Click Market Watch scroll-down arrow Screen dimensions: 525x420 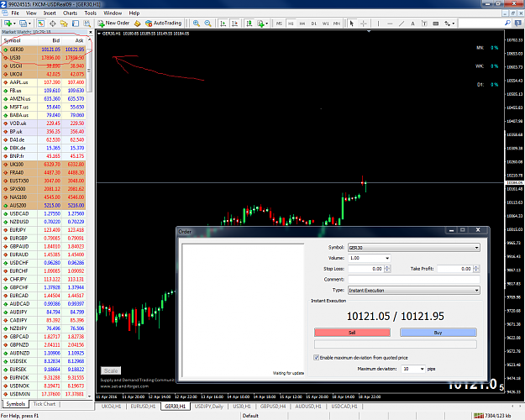tap(89, 396)
